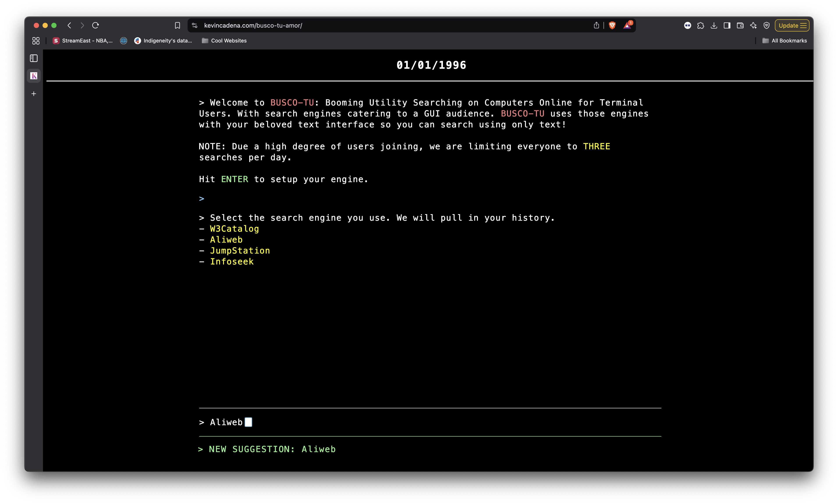
Task: Reload the page with the refresh icon
Action: click(x=96, y=25)
